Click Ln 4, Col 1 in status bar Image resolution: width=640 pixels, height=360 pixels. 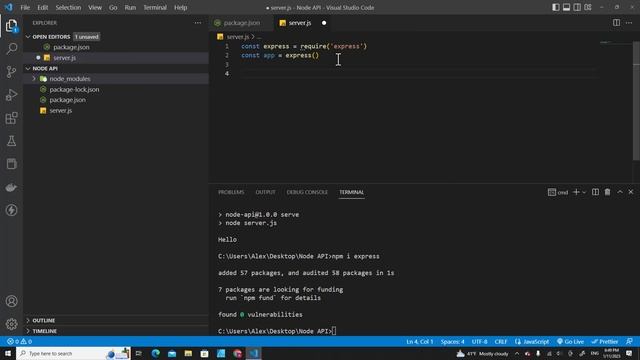tap(420, 342)
